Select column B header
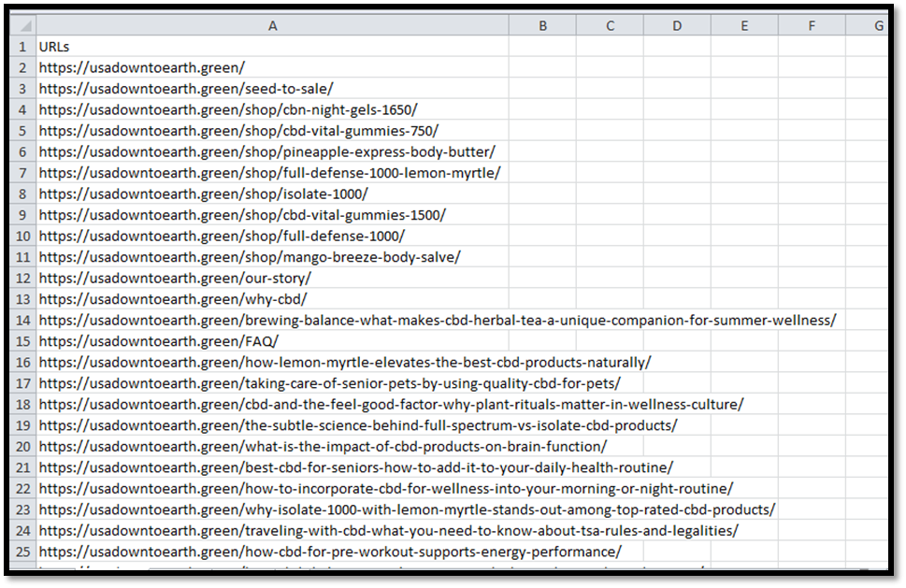The image size is (906, 588). [542, 26]
